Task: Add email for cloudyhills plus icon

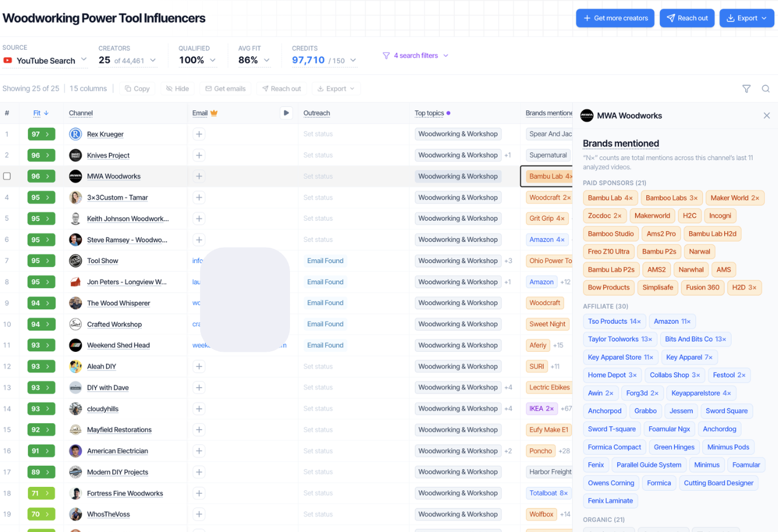Action: [199, 408]
